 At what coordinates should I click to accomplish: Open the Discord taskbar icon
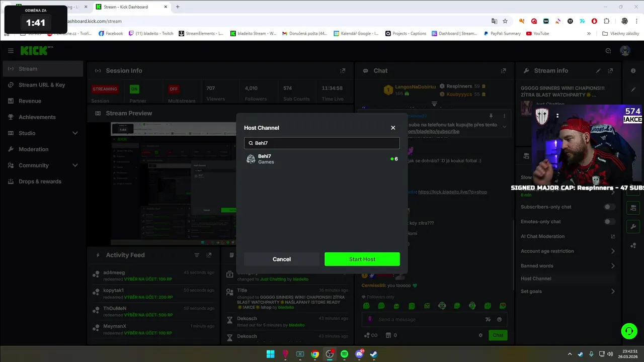[359, 354]
